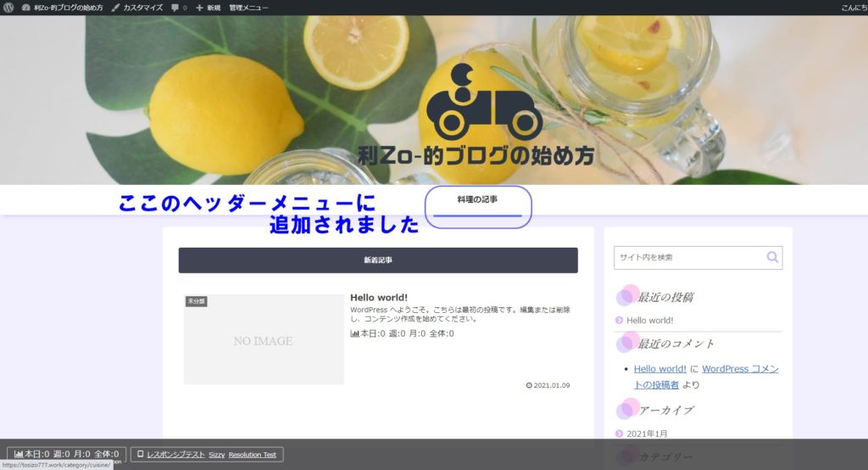The height and width of the screenshot is (470, 868).
Task: Open the WordPress コメントの投稿者 link
Action: click(705, 377)
